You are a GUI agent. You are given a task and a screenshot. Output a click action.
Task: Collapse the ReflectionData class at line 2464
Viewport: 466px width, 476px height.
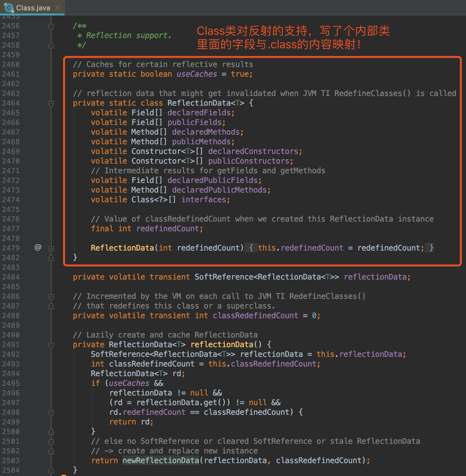coord(51,103)
